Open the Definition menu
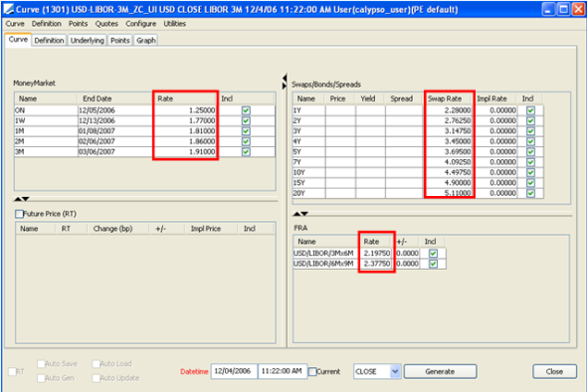The image size is (587, 392). click(47, 24)
